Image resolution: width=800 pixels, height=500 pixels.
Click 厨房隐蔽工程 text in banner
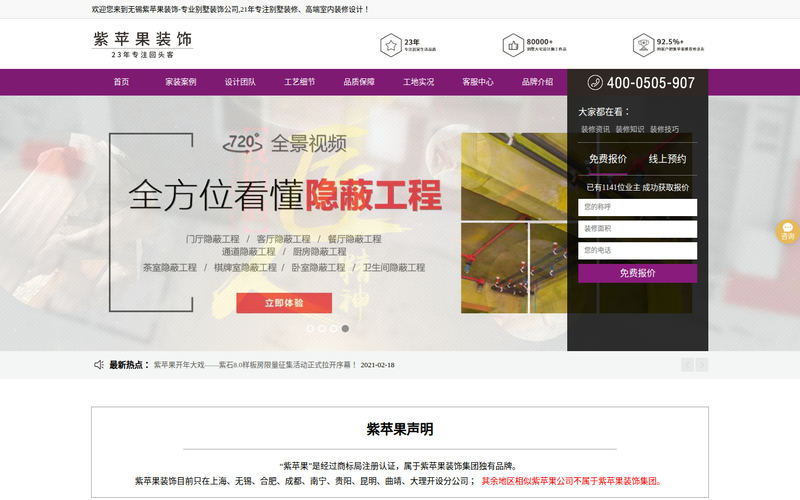pyautogui.click(x=319, y=252)
